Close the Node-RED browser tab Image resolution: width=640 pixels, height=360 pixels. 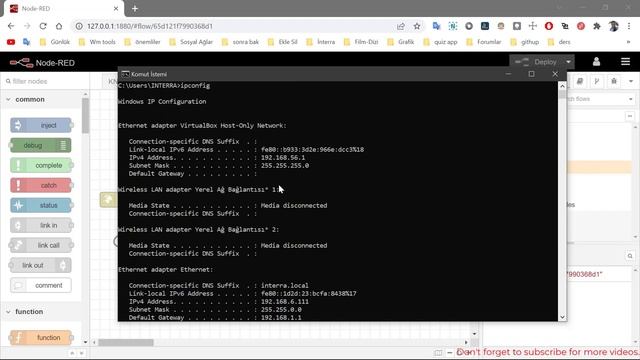(x=116, y=8)
